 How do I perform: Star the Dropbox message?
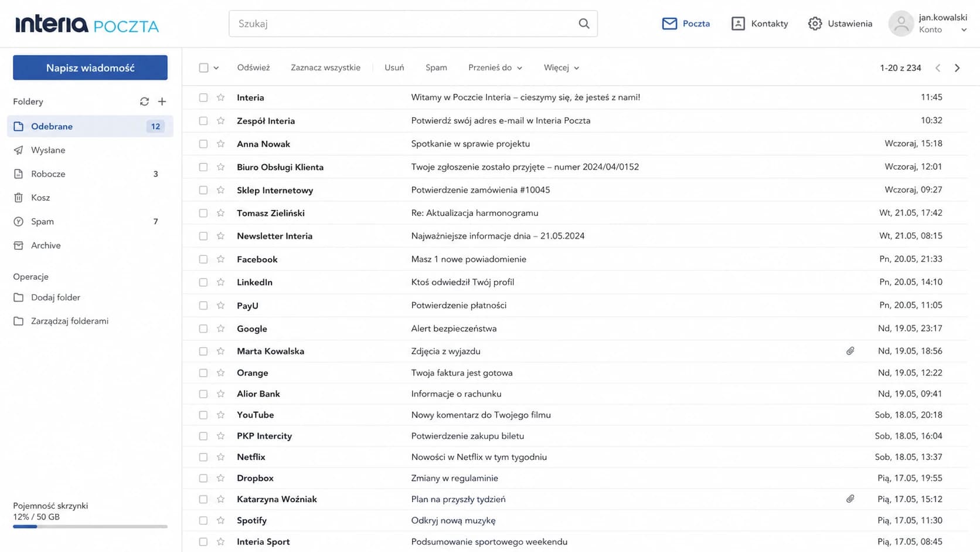pyautogui.click(x=220, y=478)
